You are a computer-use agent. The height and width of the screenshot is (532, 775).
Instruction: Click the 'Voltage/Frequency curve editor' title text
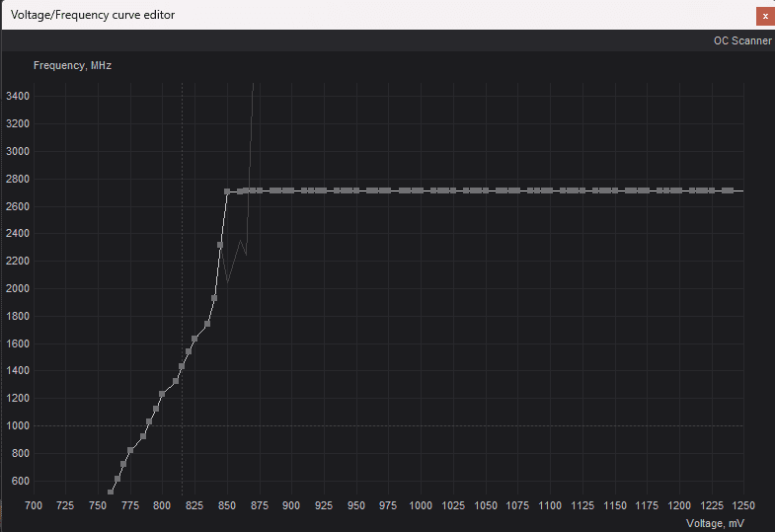click(x=93, y=15)
